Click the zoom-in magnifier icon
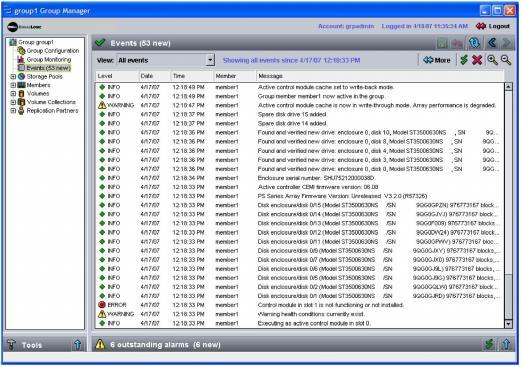 coord(492,60)
